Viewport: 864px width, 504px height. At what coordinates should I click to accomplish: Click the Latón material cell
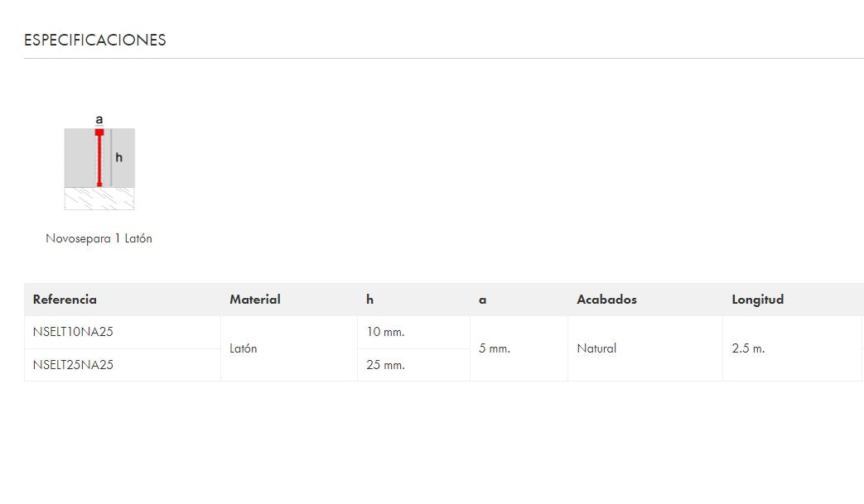(243, 348)
